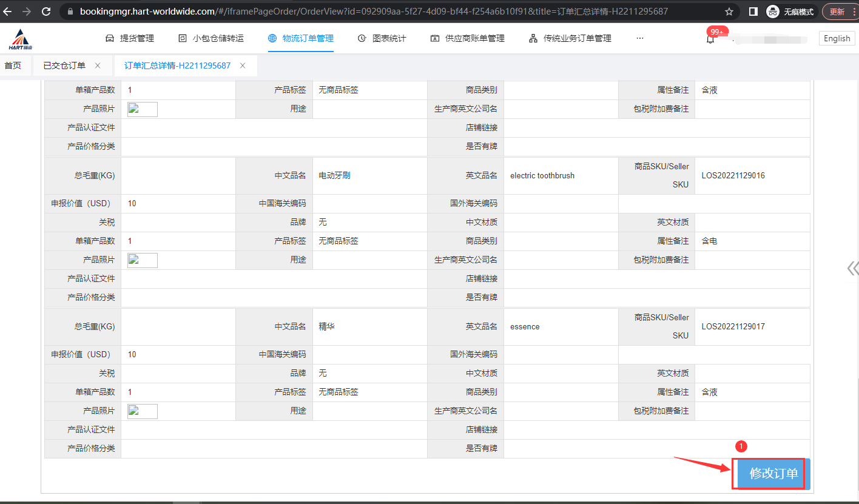Close the 订单汇总详情-H2211295687 tab
This screenshot has width=859, height=504.
(x=243, y=66)
